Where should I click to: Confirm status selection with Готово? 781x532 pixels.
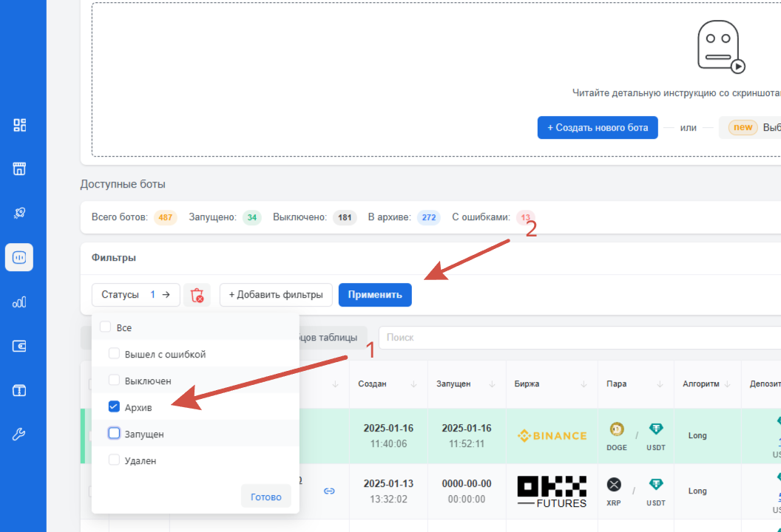coord(266,497)
